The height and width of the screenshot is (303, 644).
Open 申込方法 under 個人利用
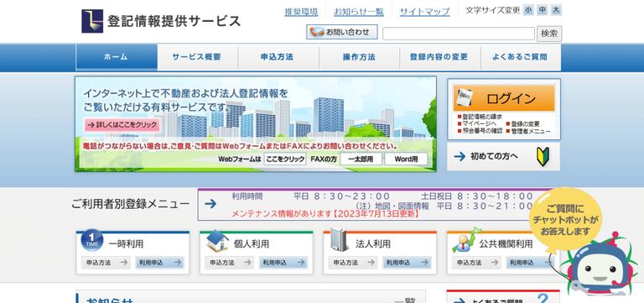[x=229, y=263]
